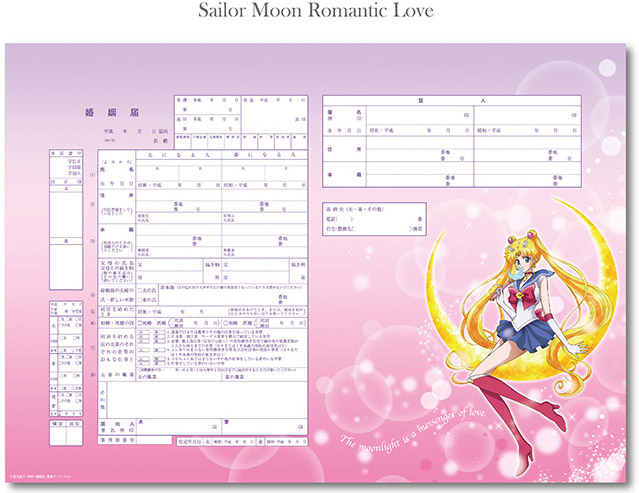Click the husband's 氏名 name field
This screenshot has height=493, width=639.
[x=178, y=172]
